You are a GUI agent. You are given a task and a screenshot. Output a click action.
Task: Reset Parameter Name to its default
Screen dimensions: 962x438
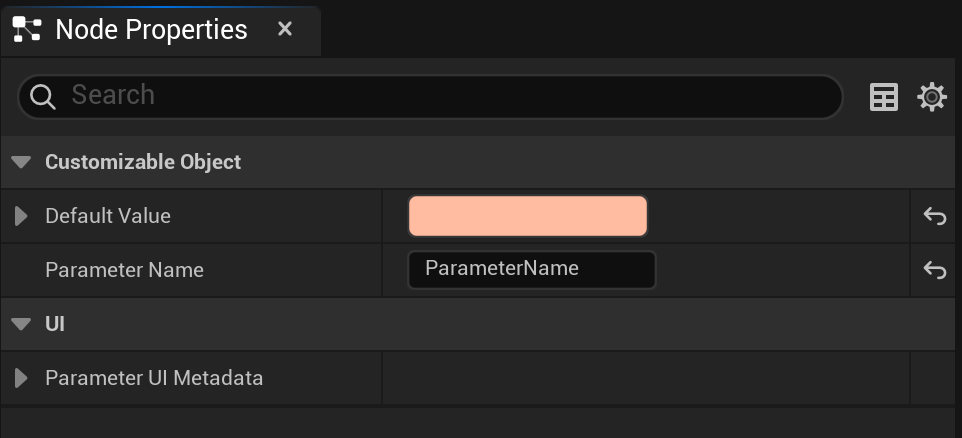pos(934,270)
